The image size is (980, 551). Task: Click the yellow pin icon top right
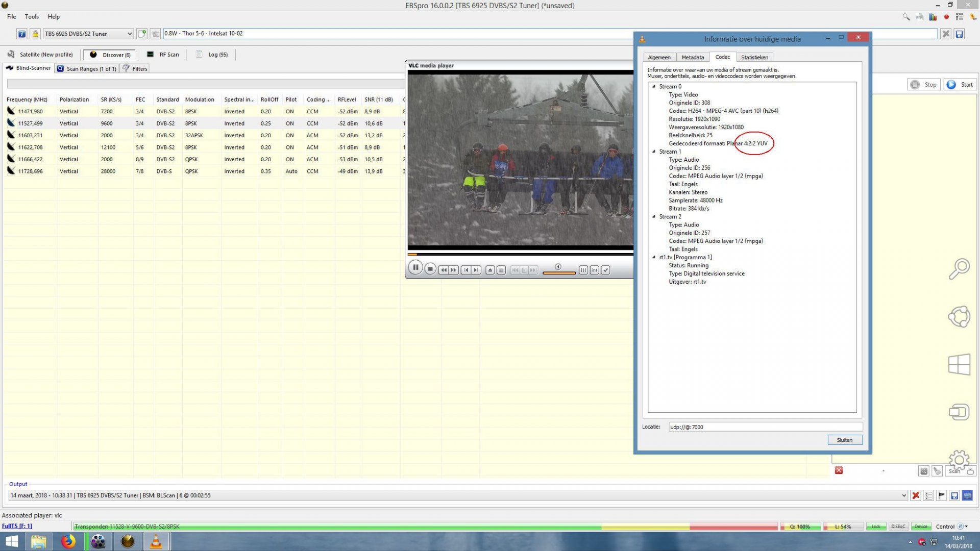[x=972, y=17]
